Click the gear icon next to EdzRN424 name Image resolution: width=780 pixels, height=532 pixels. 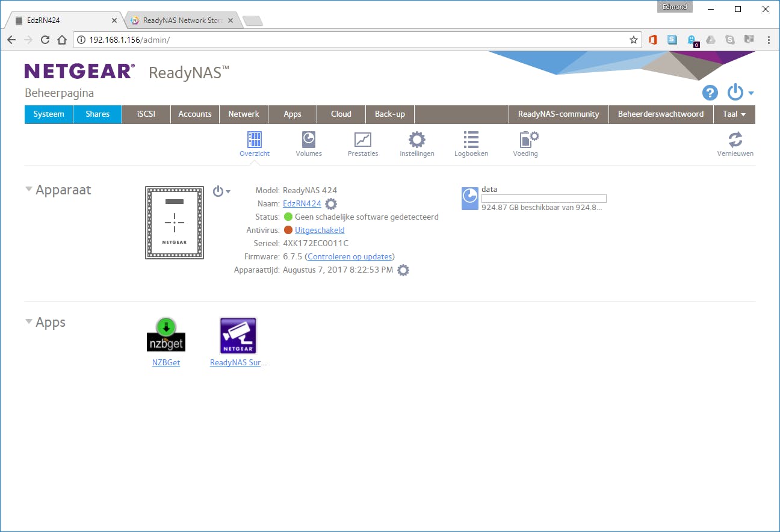click(331, 204)
